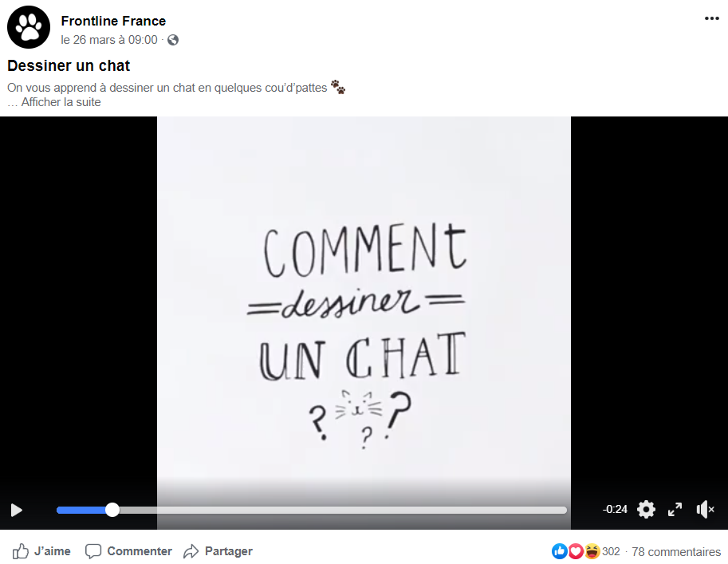Viewport: 728px width, 564px height.
Task: Click the globe public-audience icon
Action: (x=173, y=40)
